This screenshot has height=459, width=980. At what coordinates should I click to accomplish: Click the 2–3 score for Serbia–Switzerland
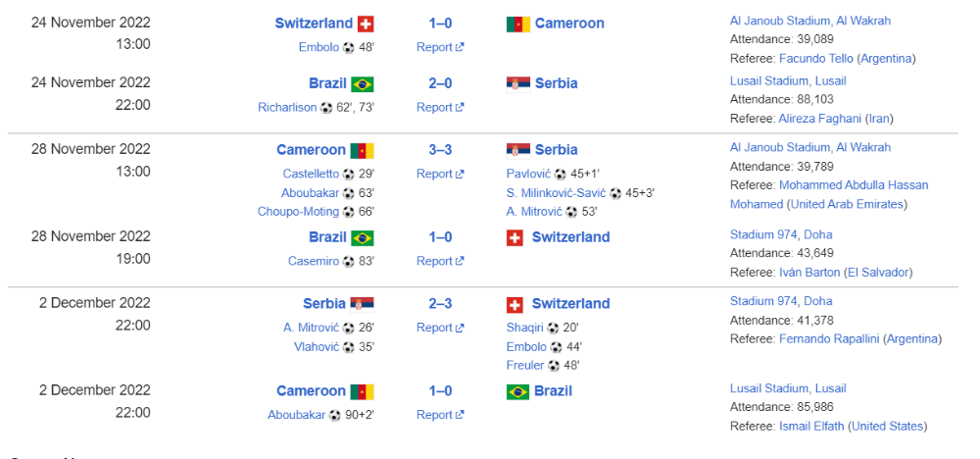click(x=440, y=304)
